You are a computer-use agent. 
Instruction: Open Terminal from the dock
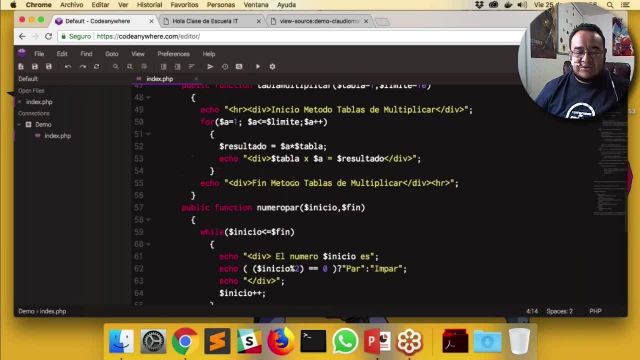tap(313, 341)
